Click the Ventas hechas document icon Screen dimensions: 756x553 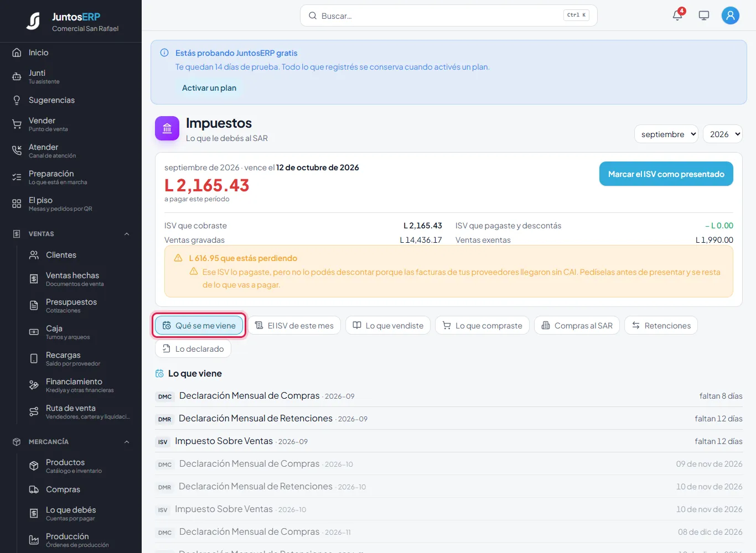point(34,279)
